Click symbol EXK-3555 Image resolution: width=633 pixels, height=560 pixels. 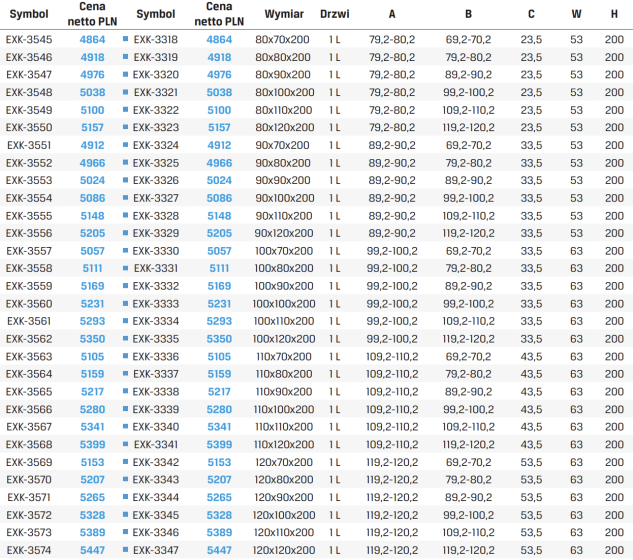pos(29,216)
